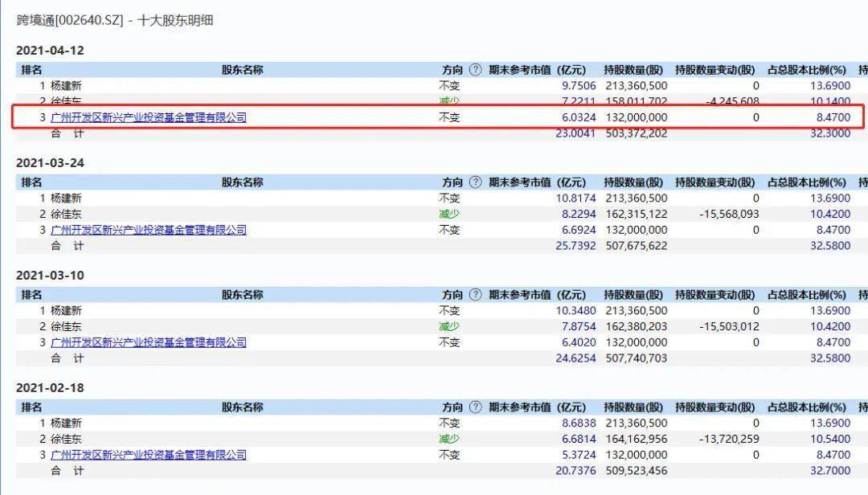
Task: Open 广州开发区新兴产业投资基金 link in 2021-02-18 table
Action: (x=148, y=455)
